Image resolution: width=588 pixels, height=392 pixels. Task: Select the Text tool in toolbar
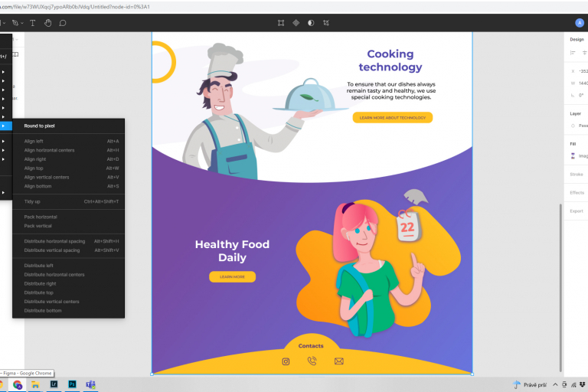[33, 23]
